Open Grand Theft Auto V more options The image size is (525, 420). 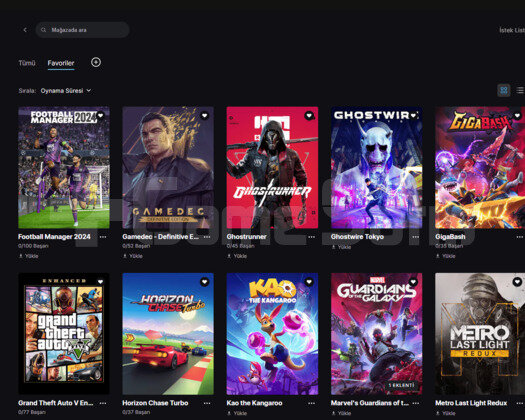click(103, 403)
